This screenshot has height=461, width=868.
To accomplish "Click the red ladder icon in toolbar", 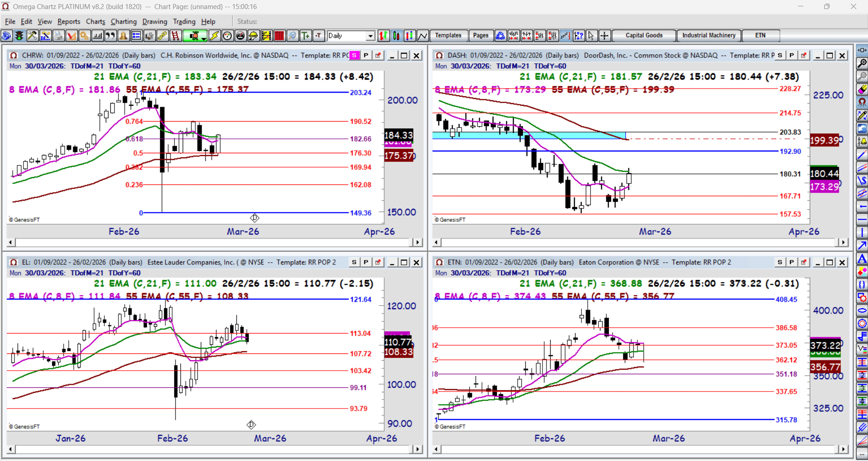I will pyautogui.click(x=175, y=36).
